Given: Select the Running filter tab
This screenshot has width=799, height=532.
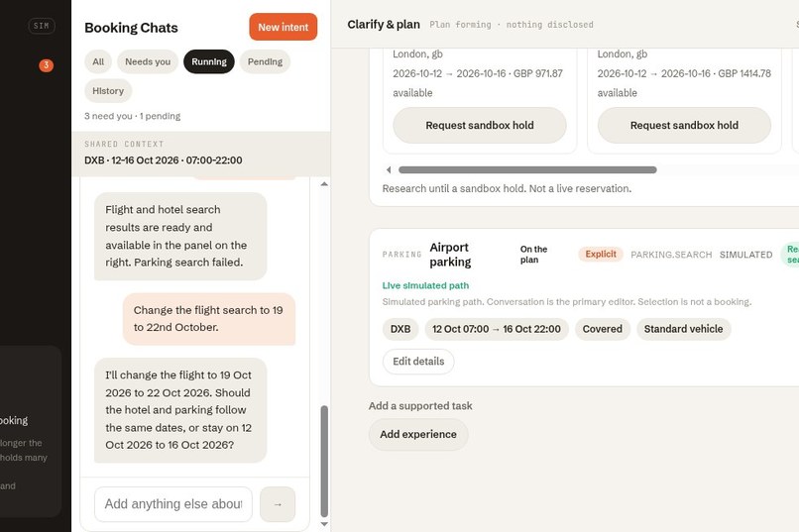Looking at the screenshot, I should 209,61.
